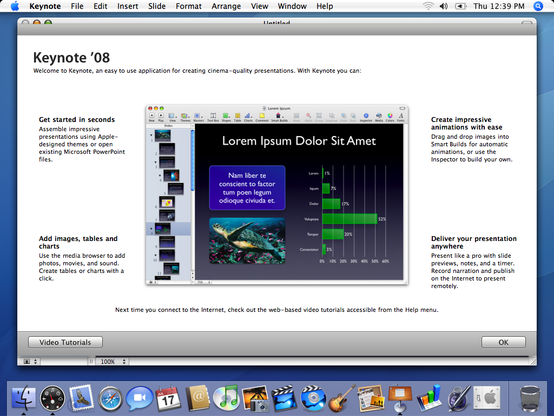Launch iTunes from the Dock
The height and width of the screenshot is (416, 554).
point(226,398)
